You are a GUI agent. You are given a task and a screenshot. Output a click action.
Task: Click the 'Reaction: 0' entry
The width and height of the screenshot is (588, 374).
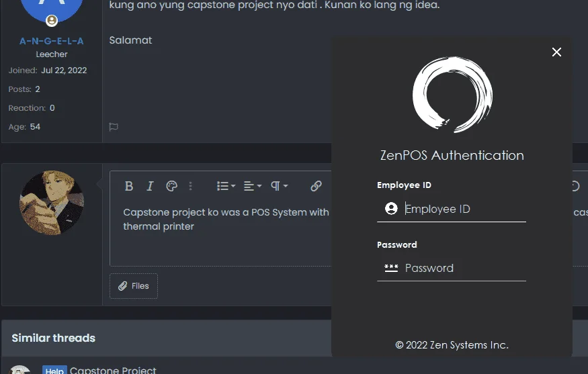coord(32,108)
